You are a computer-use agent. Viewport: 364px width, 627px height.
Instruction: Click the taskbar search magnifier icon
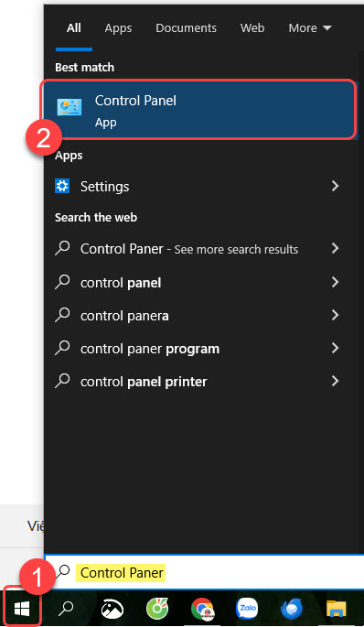[66, 609]
